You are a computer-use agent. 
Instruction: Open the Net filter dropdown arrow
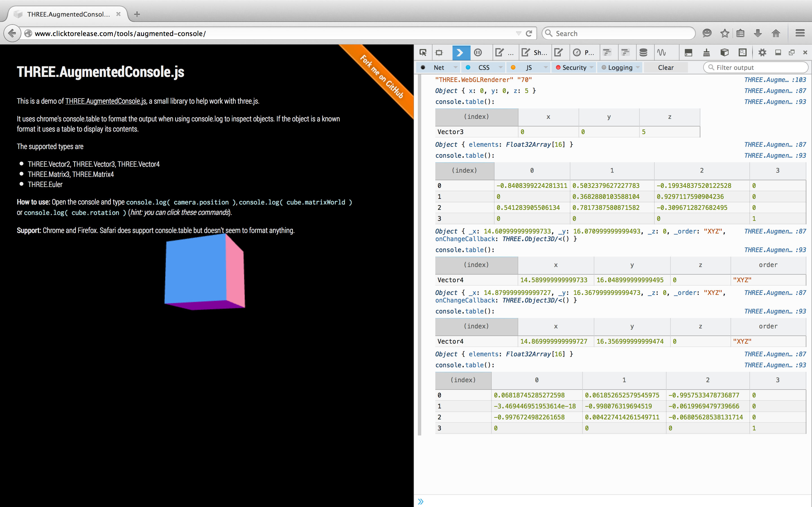click(456, 67)
